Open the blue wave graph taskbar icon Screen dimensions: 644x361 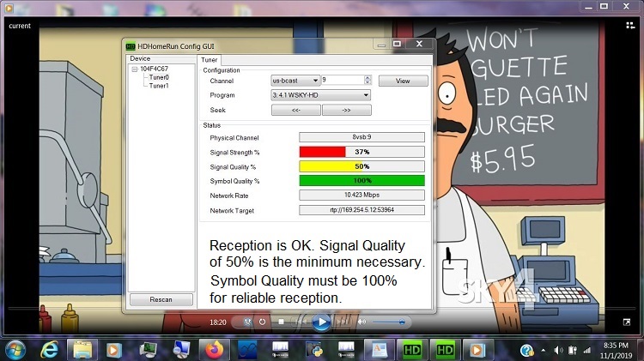[247, 350]
